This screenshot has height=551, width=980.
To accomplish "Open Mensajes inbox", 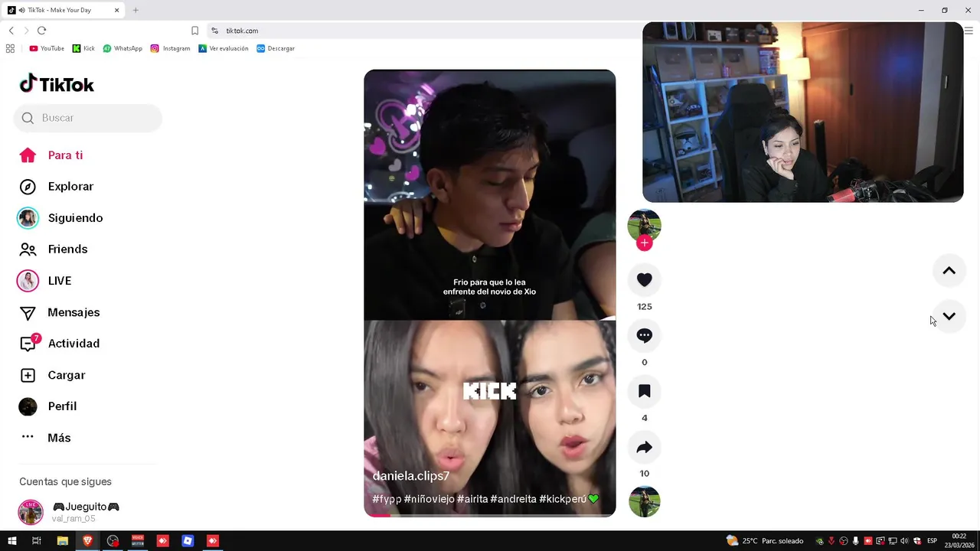I will (x=60, y=312).
